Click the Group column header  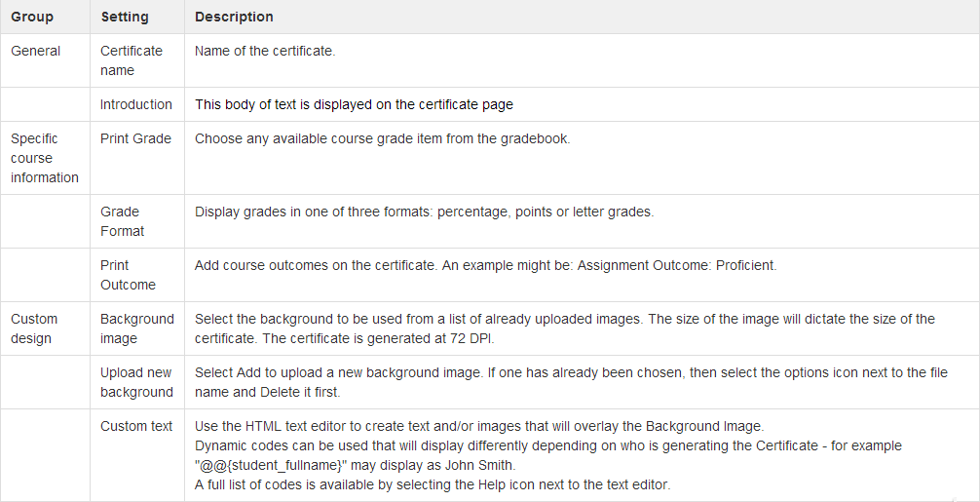[x=32, y=17]
